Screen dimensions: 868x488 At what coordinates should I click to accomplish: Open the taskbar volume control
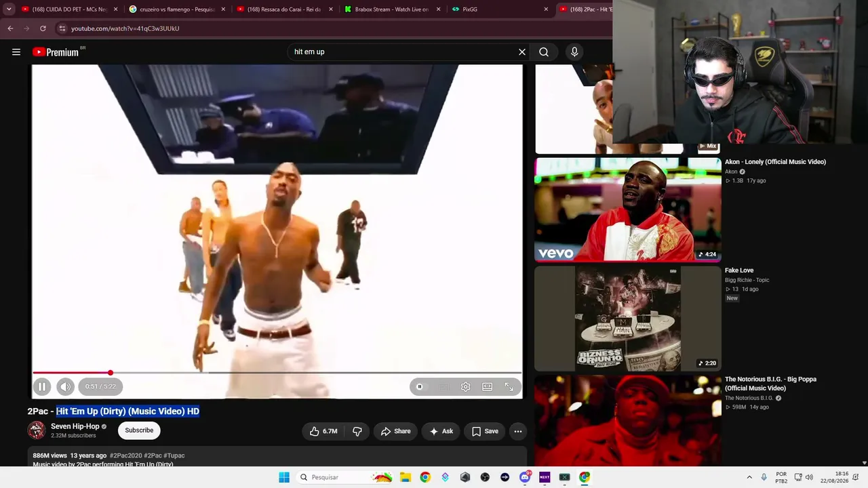coord(809,477)
